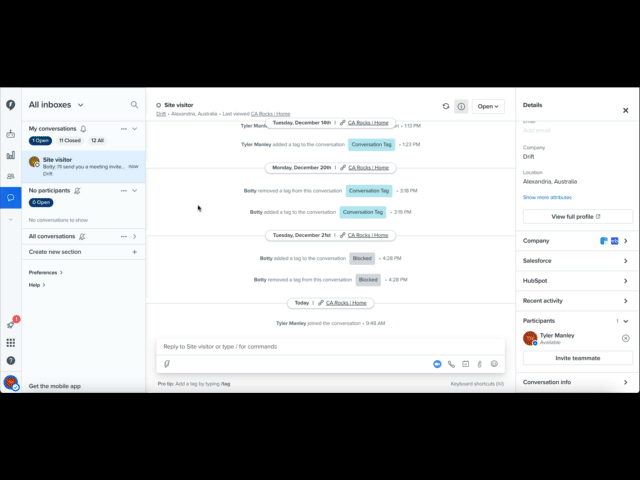The image size is (640, 480).
Task: Click Invite teammate button
Action: [x=578, y=358]
